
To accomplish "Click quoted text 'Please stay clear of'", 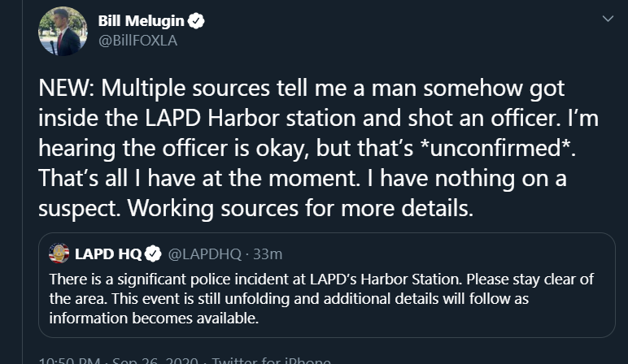I will tap(530, 279).
